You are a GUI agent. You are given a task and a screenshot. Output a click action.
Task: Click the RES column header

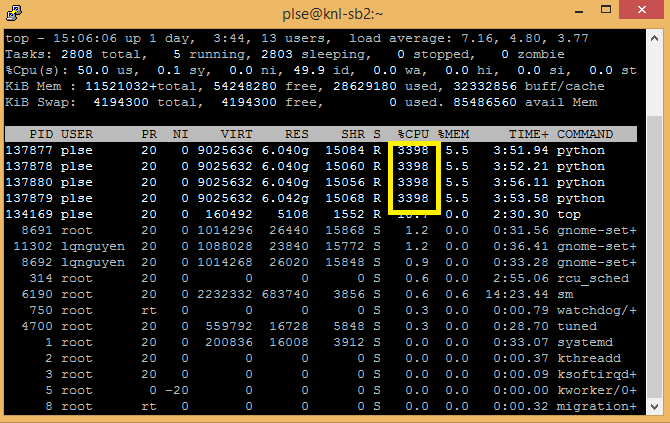pyautogui.click(x=297, y=134)
